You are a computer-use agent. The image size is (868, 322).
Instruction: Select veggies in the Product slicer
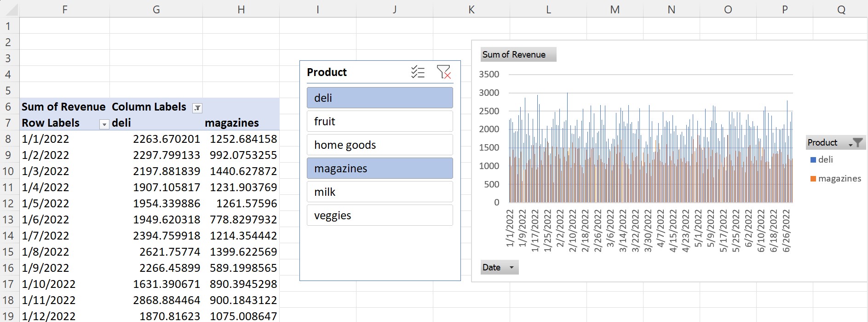pos(379,216)
